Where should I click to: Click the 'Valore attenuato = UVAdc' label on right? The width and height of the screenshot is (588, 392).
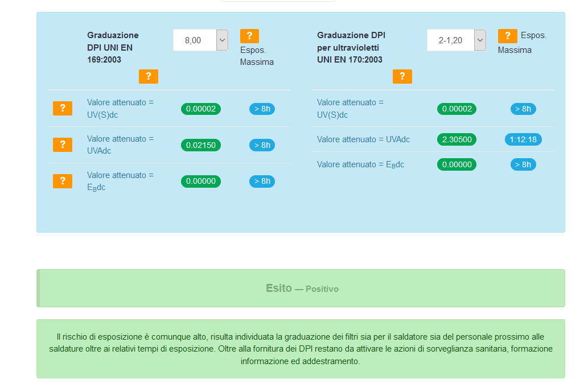click(x=363, y=139)
